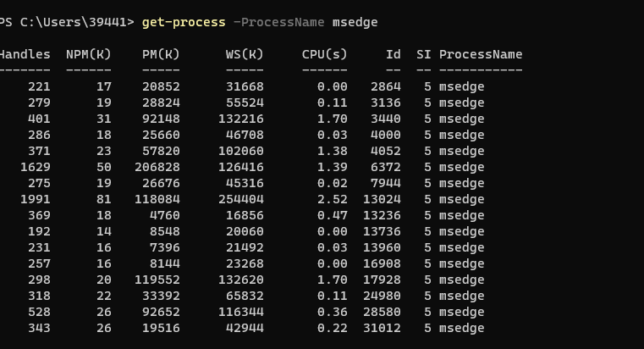Viewport: 644px width, 349px height.
Task: Click the WS(K) column header
Action: click(x=245, y=54)
